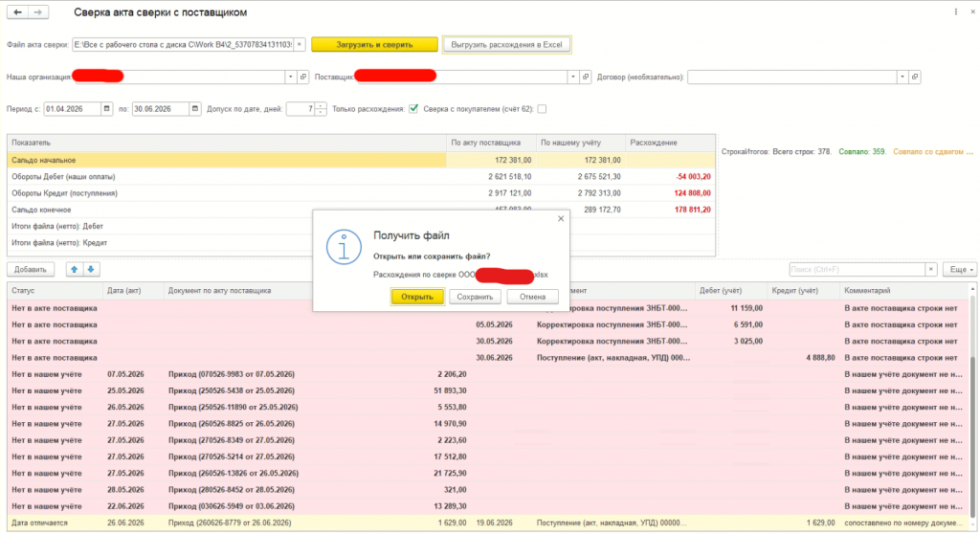
Task: Click the 'Поиск (Ctrl+F)' search field
Action: [x=857, y=270]
